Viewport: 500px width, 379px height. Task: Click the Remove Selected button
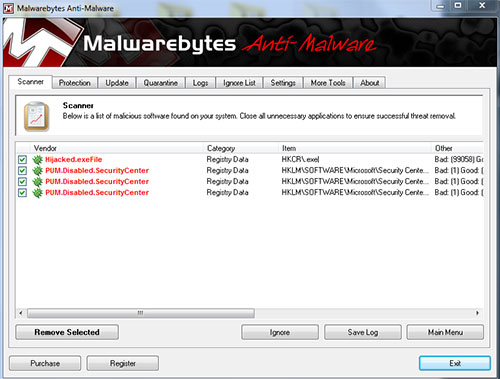tap(67, 332)
